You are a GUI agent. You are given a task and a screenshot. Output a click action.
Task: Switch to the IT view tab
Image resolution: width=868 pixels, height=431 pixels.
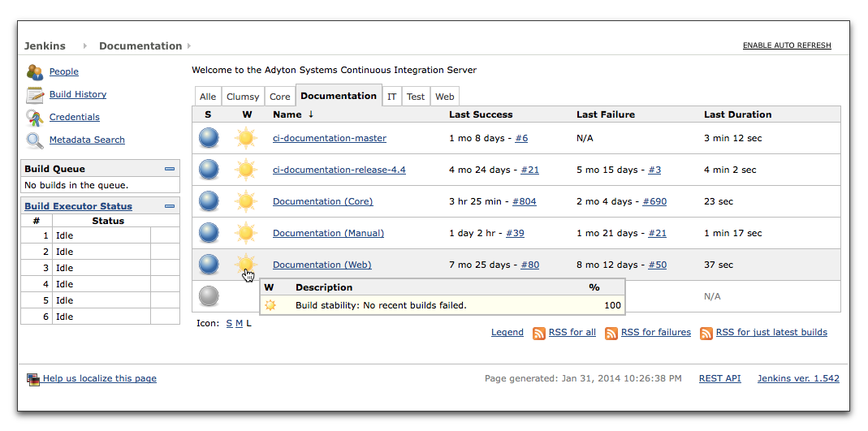(x=392, y=97)
